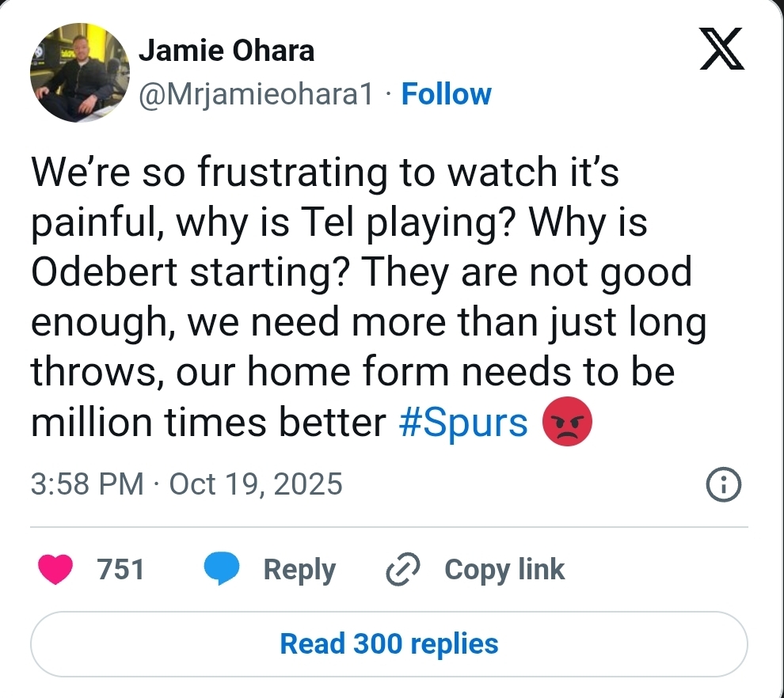Viewport: 784px width, 698px height.
Task: Click the angry face emoji
Action: (567, 423)
